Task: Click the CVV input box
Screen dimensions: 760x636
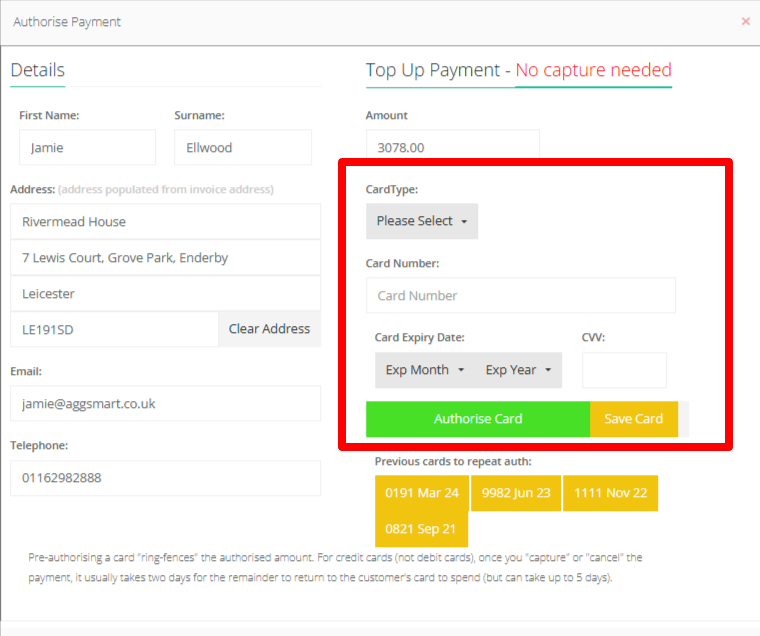Action: (x=624, y=370)
